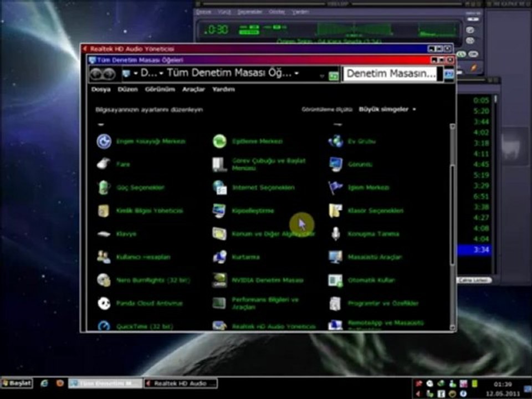This screenshot has height=399, width=532.
Task: Open Performans Bilgileri ve Araçları
Action: coord(255,303)
